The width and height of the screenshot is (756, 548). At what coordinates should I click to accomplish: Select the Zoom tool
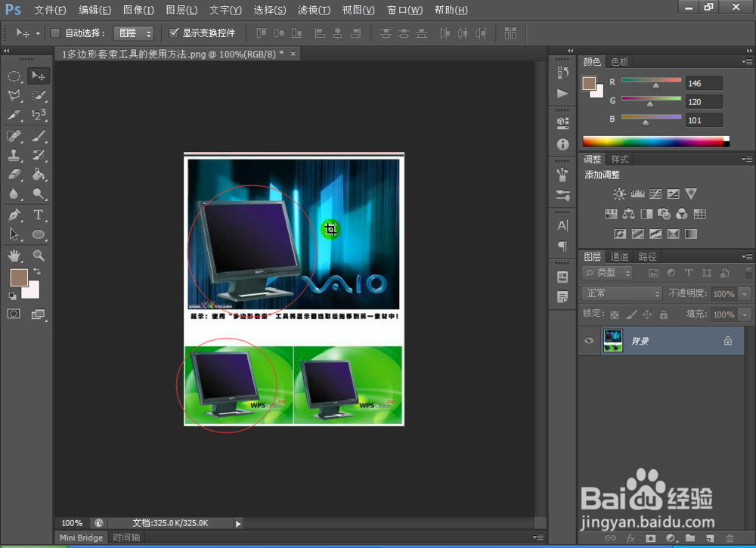point(38,255)
